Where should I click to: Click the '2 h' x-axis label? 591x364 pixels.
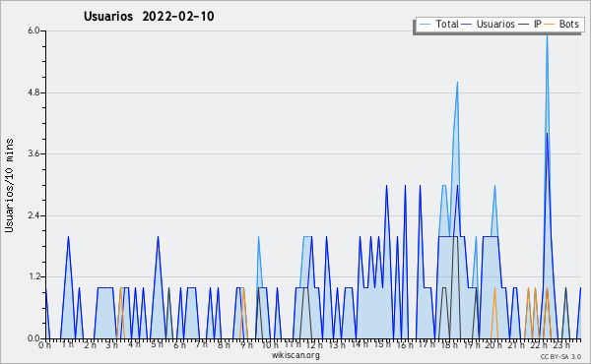(90, 345)
